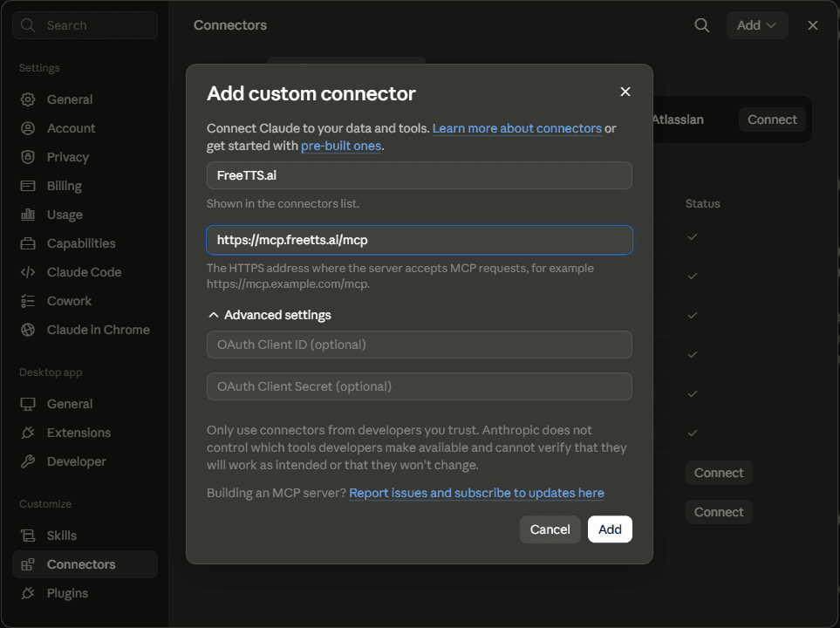Focus the OAuth Client ID field
The height and width of the screenshot is (628, 840).
pos(419,345)
